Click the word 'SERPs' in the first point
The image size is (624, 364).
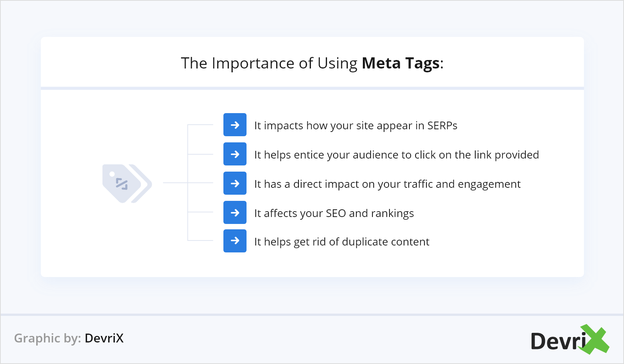coord(442,126)
